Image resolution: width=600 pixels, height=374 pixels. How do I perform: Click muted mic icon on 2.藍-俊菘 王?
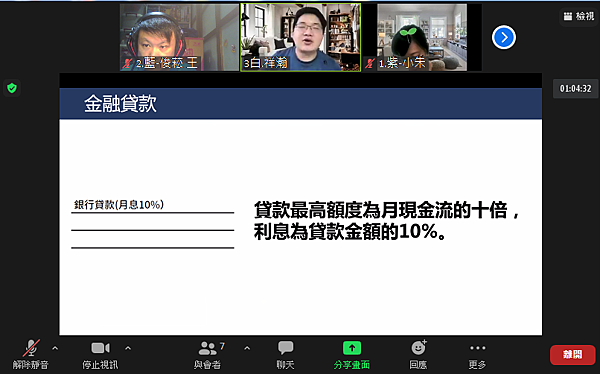coord(127,63)
